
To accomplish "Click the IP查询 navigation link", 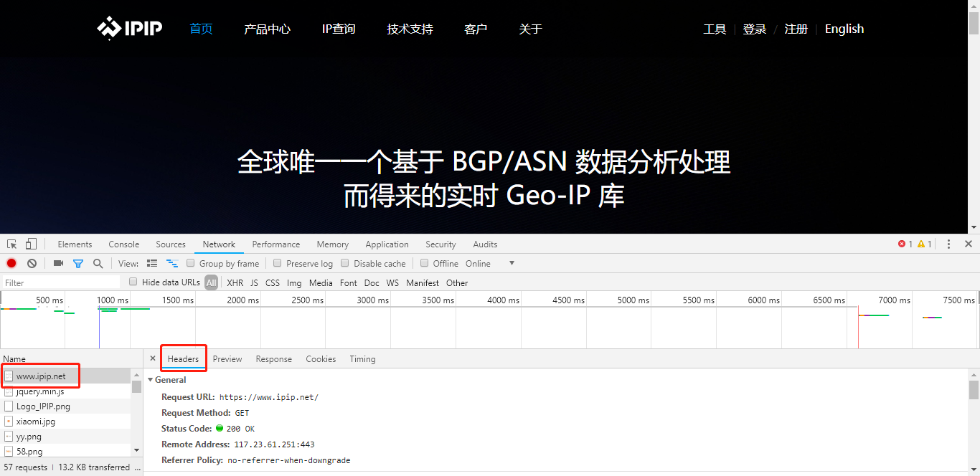I will click(x=338, y=29).
